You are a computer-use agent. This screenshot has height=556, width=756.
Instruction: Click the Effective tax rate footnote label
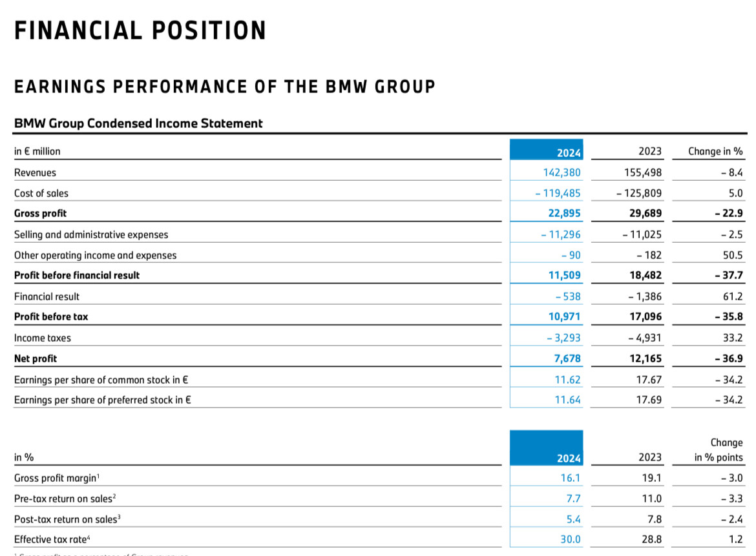(52, 539)
